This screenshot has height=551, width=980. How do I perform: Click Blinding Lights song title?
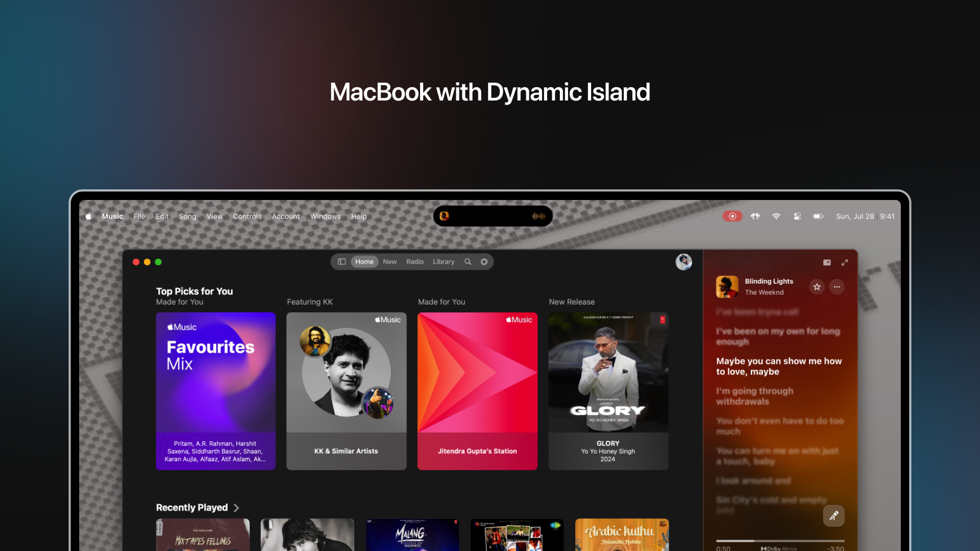click(769, 281)
